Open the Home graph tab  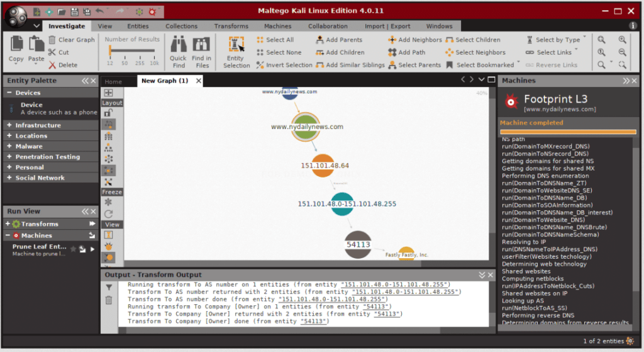pos(113,81)
